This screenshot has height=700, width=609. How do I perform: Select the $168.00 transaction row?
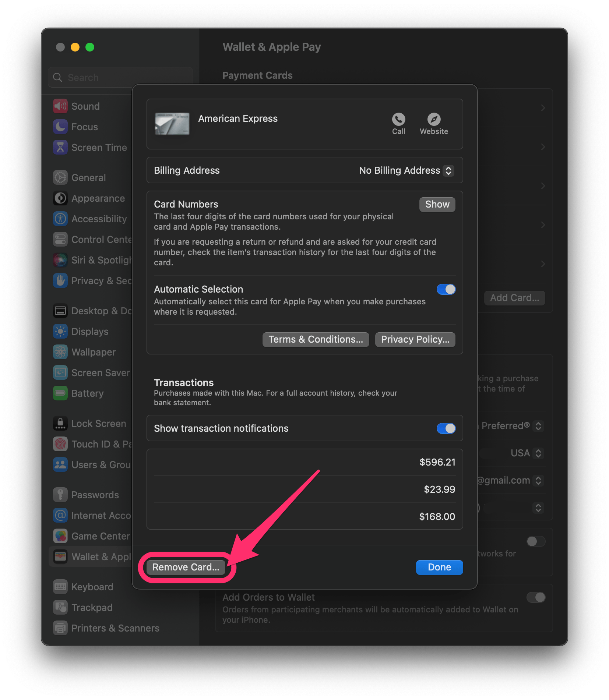click(304, 517)
